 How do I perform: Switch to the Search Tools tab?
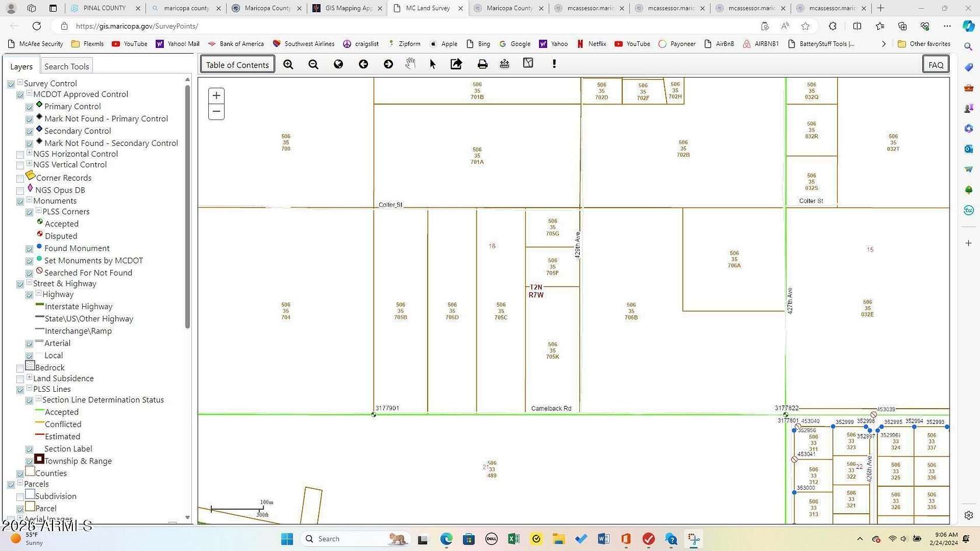(66, 66)
